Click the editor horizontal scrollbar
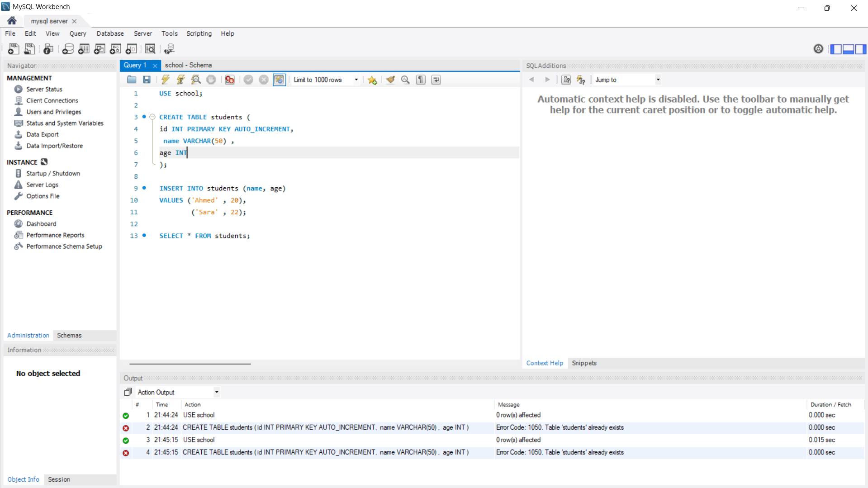The height and width of the screenshot is (488, 868). 190,364
